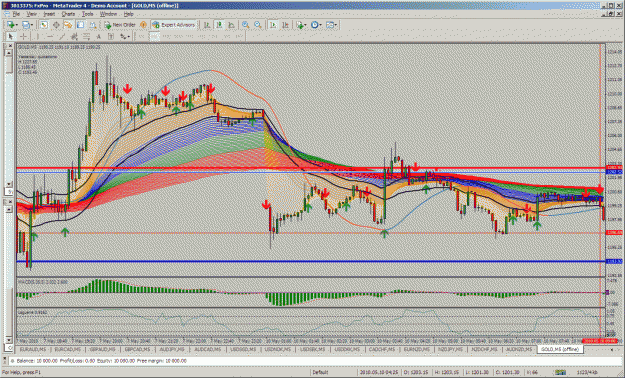Toggle Chart Shift
This screenshot has width=625, height=378.
pos(285,25)
